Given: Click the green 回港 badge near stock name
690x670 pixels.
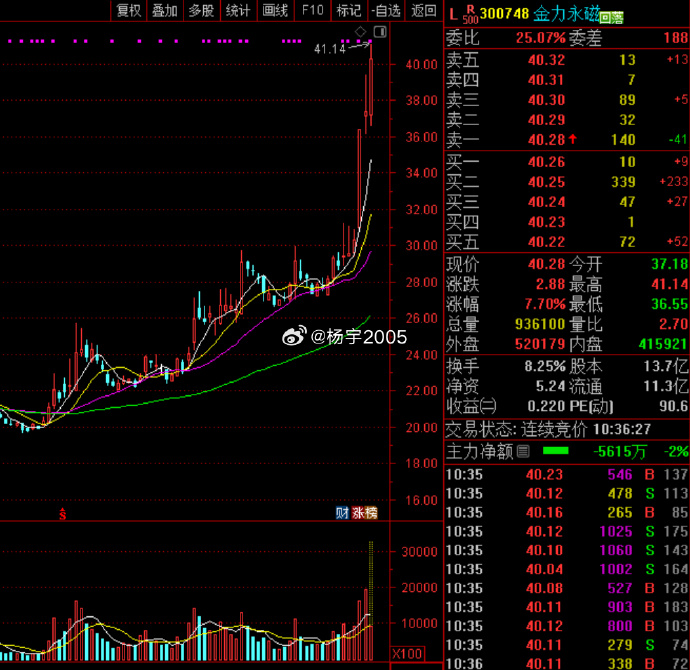Looking at the screenshot, I should (x=611, y=17).
